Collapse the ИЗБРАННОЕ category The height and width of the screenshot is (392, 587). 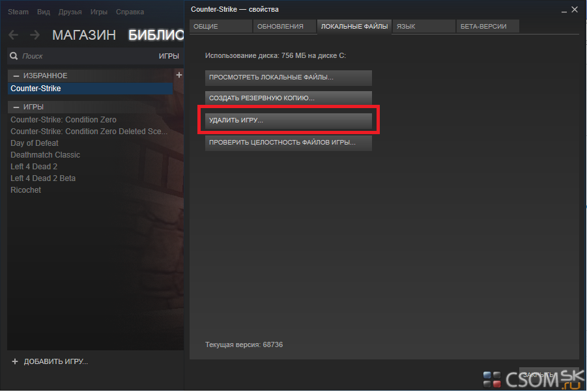click(x=16, y=76)
